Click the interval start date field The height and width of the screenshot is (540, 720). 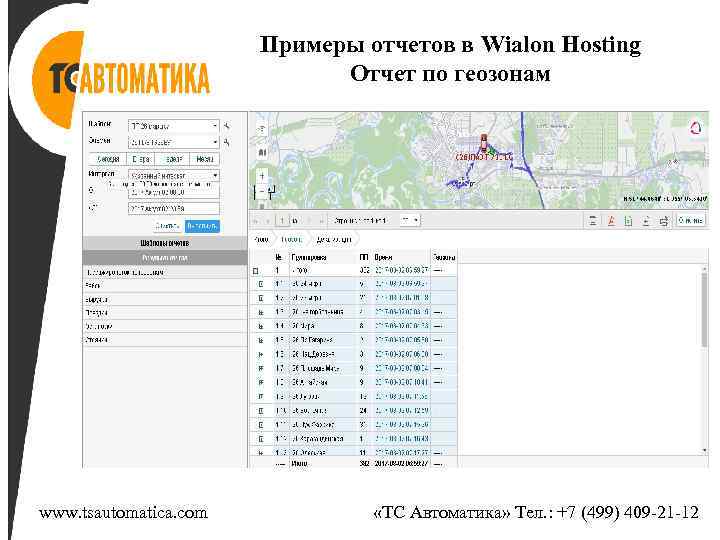pyautogui.click(x=174, y=192)
